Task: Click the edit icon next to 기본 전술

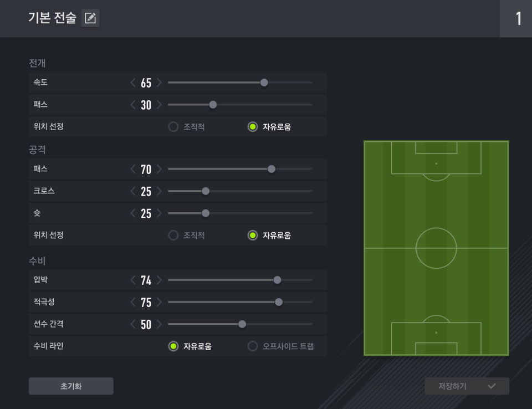Action: [x=90, y=18]
